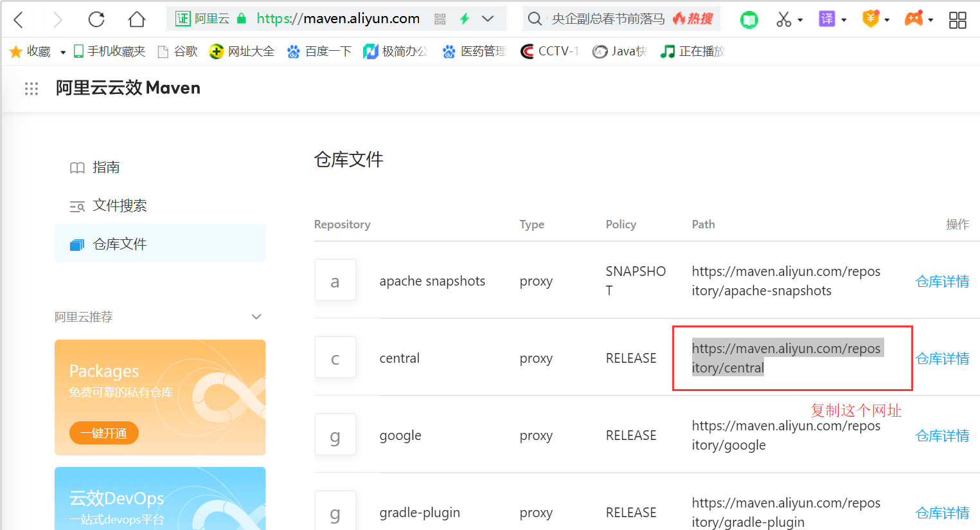Screen dimensions: 980x530
Task: Click the 'c' avatar for central
Action: [x=335, y=358]
